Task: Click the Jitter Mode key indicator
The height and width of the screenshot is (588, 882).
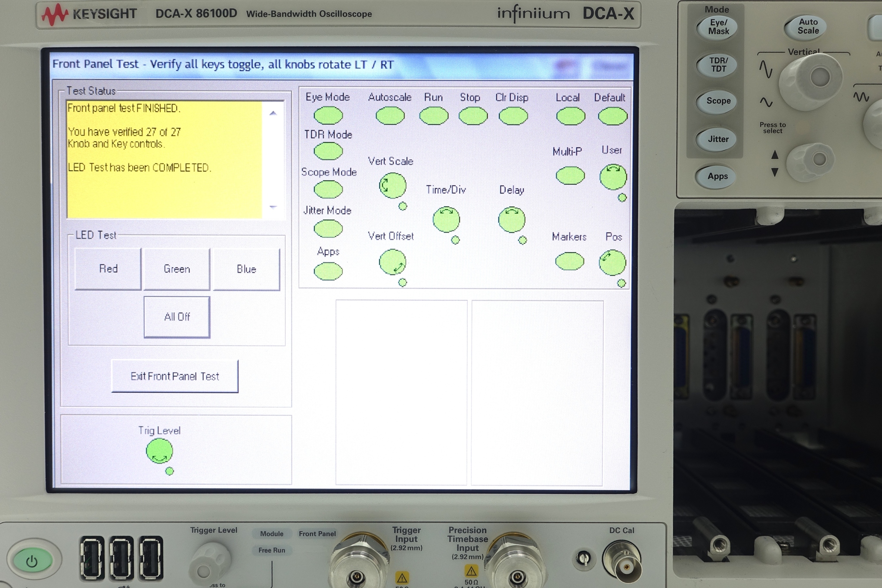Action: [x=328, y=228]
